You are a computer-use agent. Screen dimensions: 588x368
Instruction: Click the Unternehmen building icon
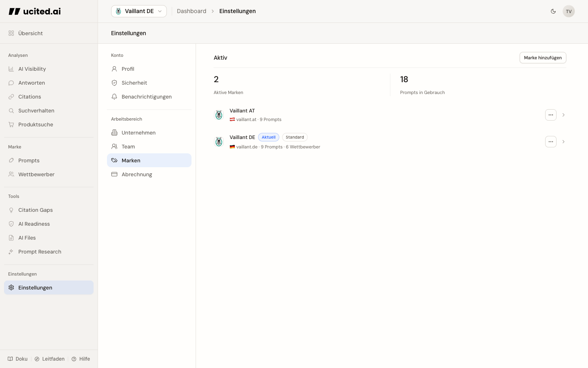[114, 132]
